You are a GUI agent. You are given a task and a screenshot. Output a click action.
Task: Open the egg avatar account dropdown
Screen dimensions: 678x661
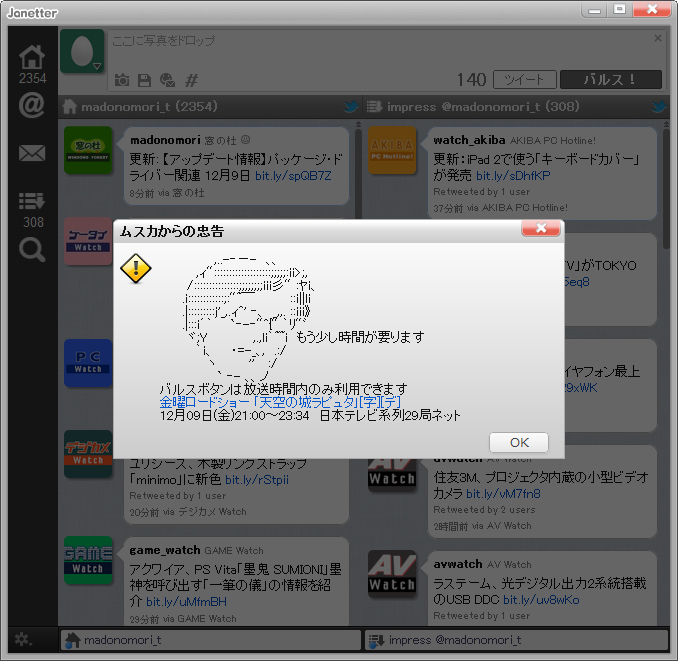(82, 51)
